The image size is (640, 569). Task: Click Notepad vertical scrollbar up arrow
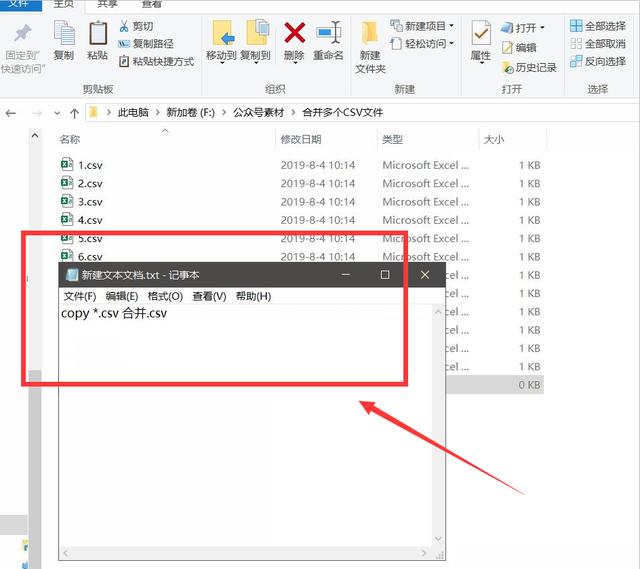click(438, 312)
